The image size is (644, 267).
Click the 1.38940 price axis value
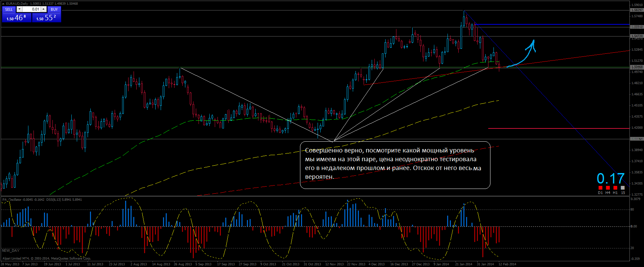pyautogui.click(x=637, y=150)
